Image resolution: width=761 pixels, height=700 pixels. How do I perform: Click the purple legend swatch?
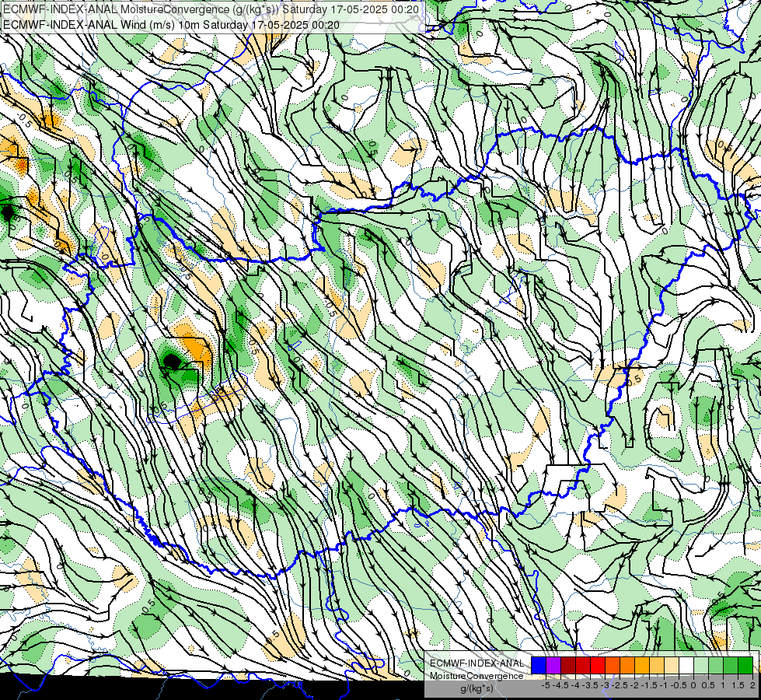553,666
